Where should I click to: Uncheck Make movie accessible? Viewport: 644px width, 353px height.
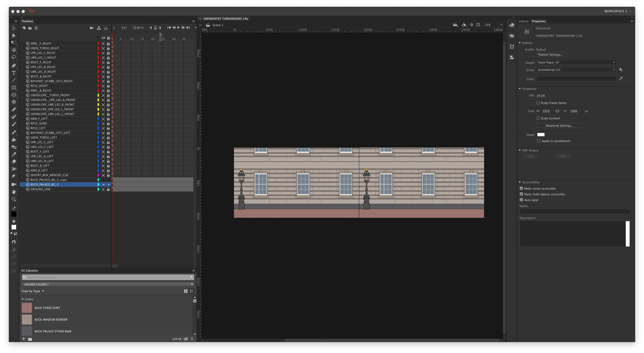pos(521,188)
